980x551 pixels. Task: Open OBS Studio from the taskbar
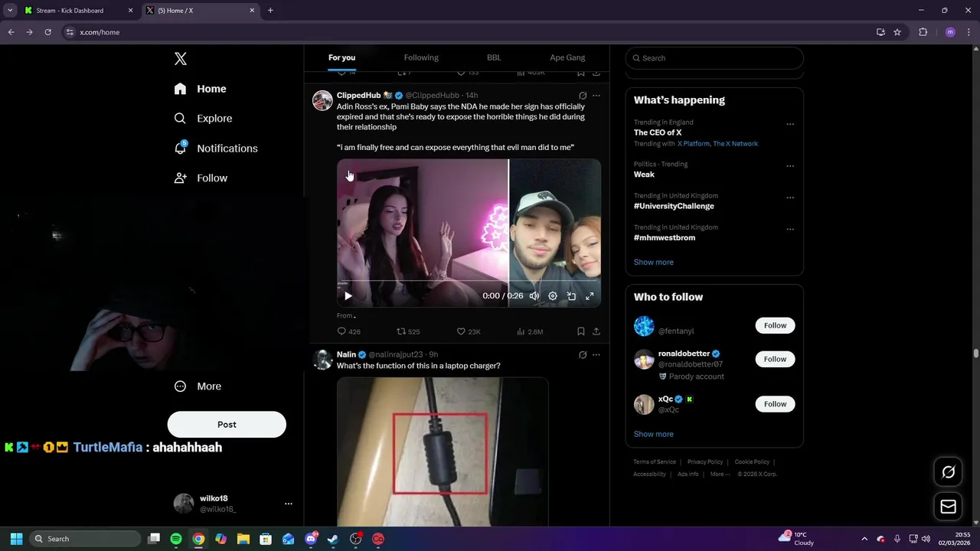click(x=355, y=539)
